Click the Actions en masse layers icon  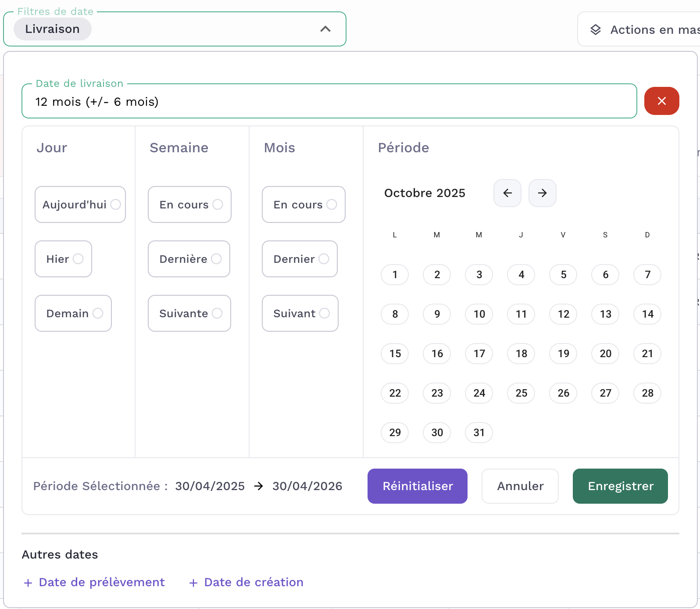pos(595,30)
